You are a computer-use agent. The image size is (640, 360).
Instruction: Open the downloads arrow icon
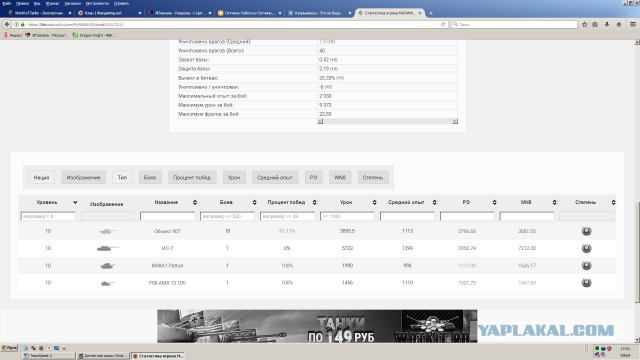[x=607, y=24]
